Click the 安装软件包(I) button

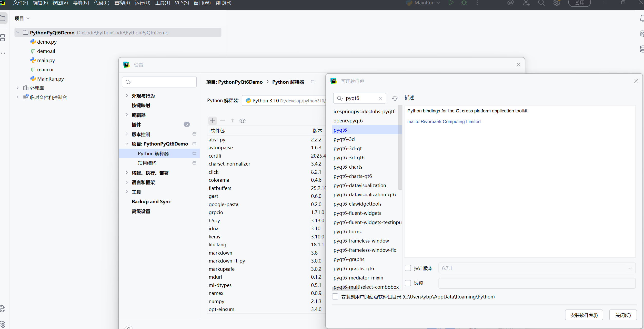pyautogui.click(x=584, y=315)
